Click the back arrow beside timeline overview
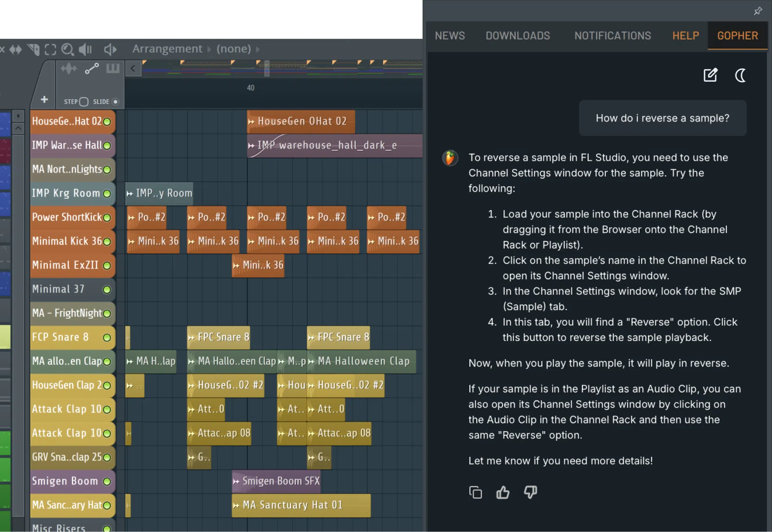The width and height of the screenshot is (772, 532). pos(133,68)
